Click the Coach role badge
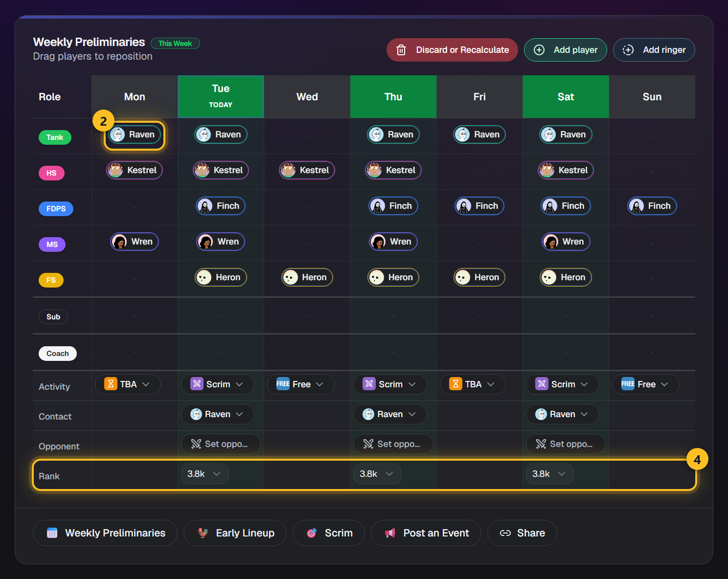Viewport: 728px width, 579px height. [x=58, y=354]
